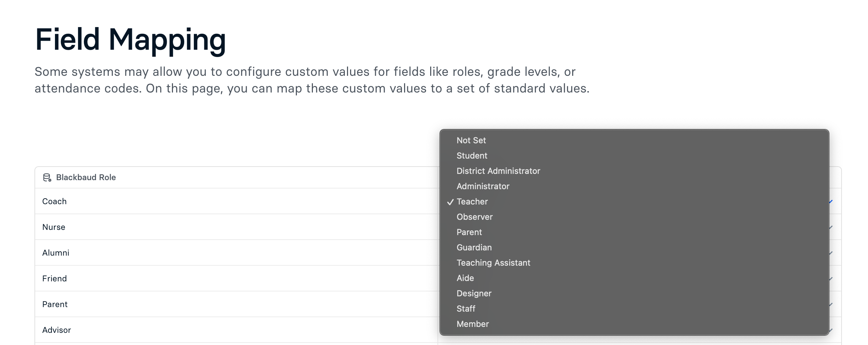Select Teaching Assistant in the dropdown
Viewport: 868px width, 345px height.
[493, 263]
